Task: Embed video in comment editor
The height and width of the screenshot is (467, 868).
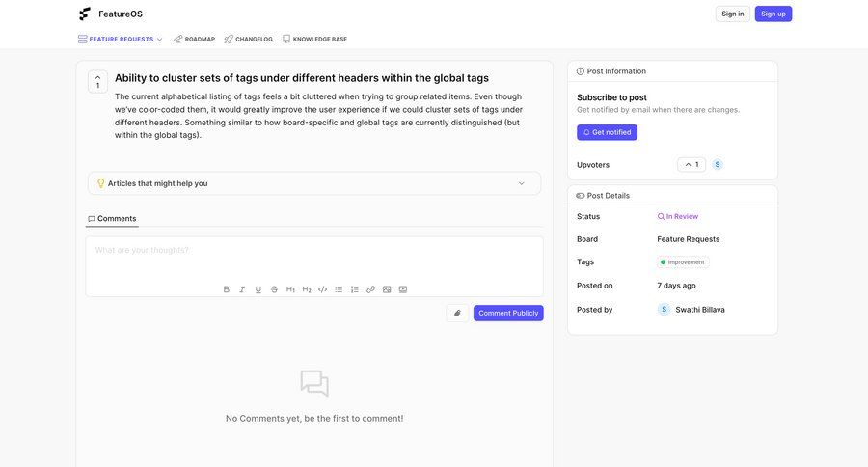Action: (403, 289)
